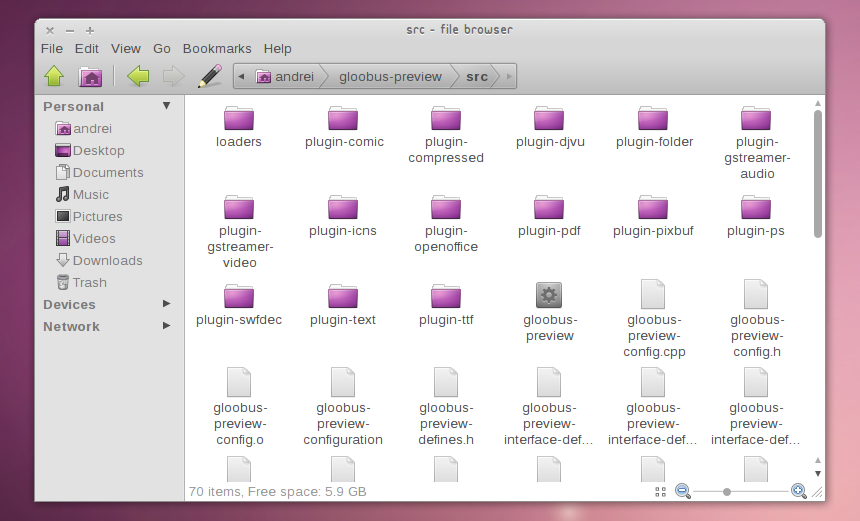This screenshot has width=860, height=521.
Task: Select gloobus-preview-config.cpp file
Action: [654, 320]
